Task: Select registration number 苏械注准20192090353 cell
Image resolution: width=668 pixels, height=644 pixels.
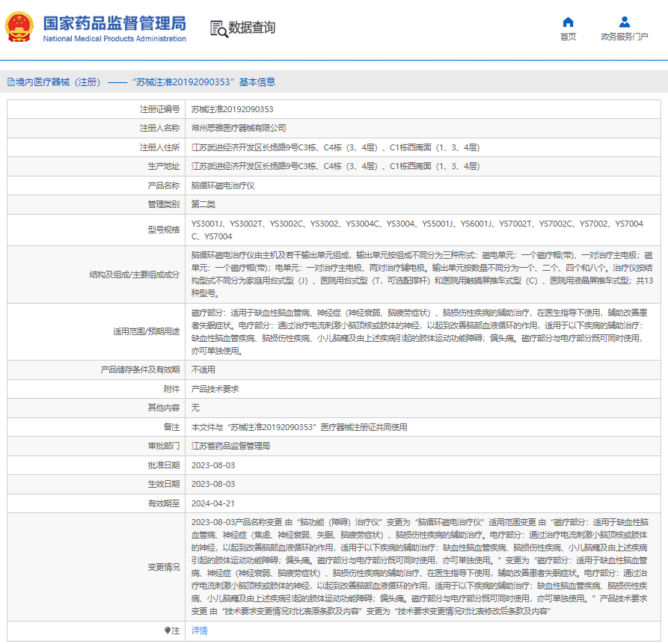Action: pos(232,109)
